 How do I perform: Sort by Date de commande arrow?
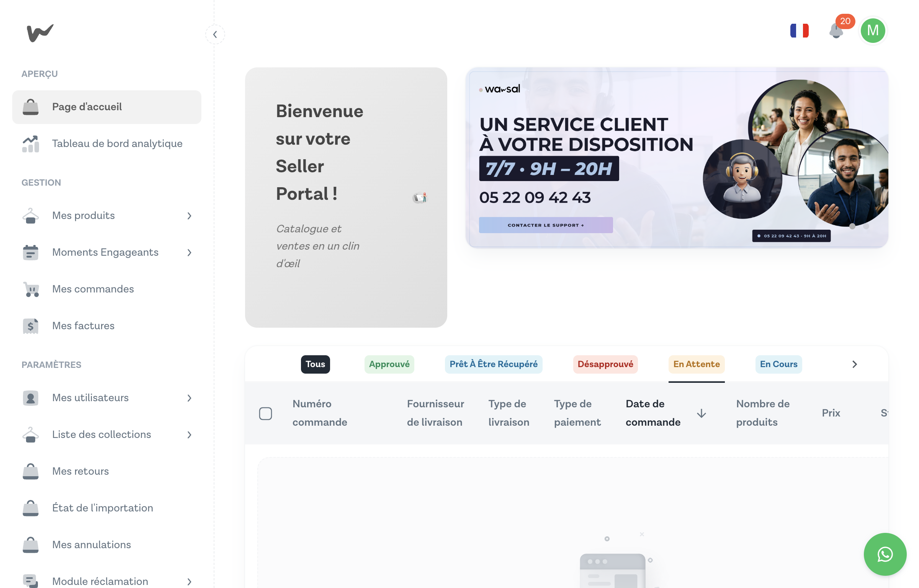701,413
